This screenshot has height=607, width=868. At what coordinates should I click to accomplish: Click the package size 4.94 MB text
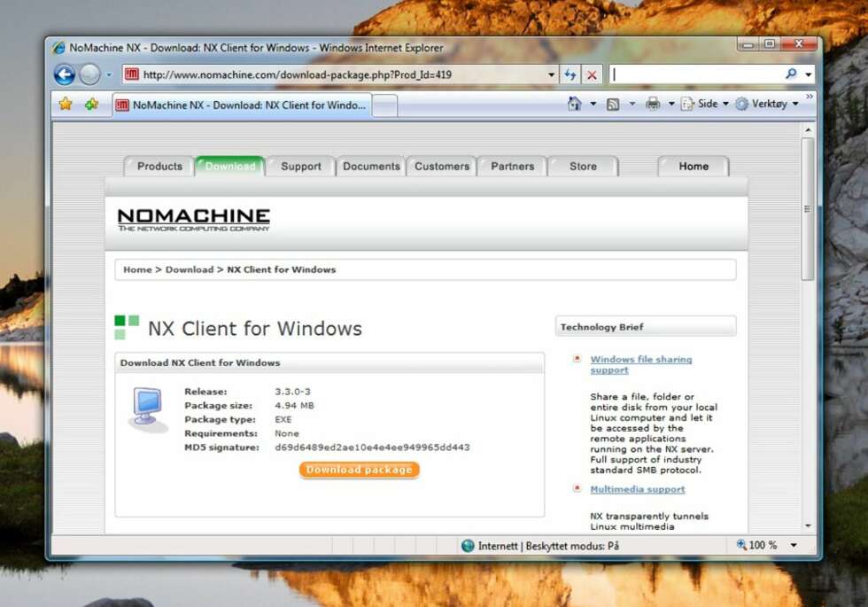point(294,406)
